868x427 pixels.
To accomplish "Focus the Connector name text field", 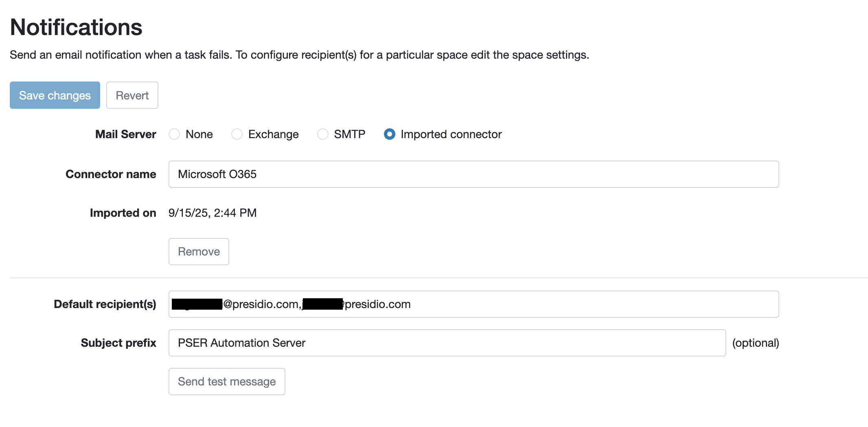I will tap(473, 174).
